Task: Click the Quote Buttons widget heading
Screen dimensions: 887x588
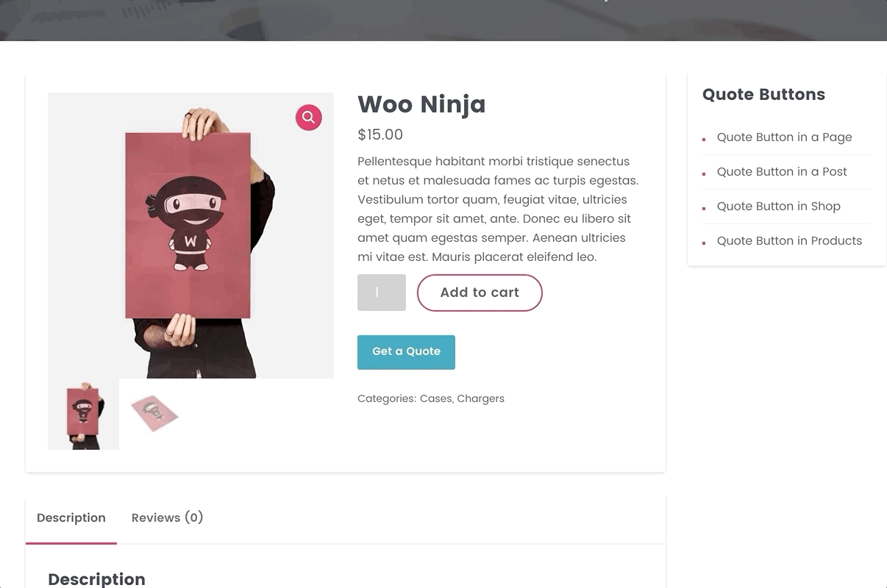Action: coord(763,95)
